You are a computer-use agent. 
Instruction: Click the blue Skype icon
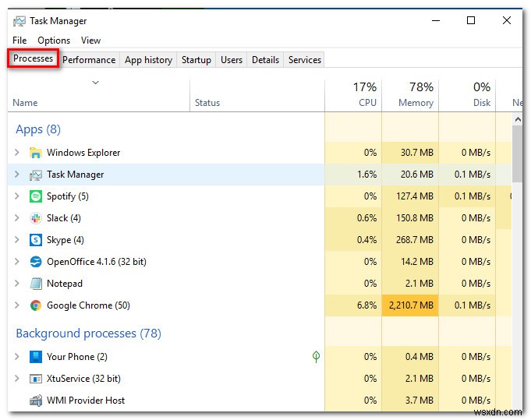click(36, 240)
